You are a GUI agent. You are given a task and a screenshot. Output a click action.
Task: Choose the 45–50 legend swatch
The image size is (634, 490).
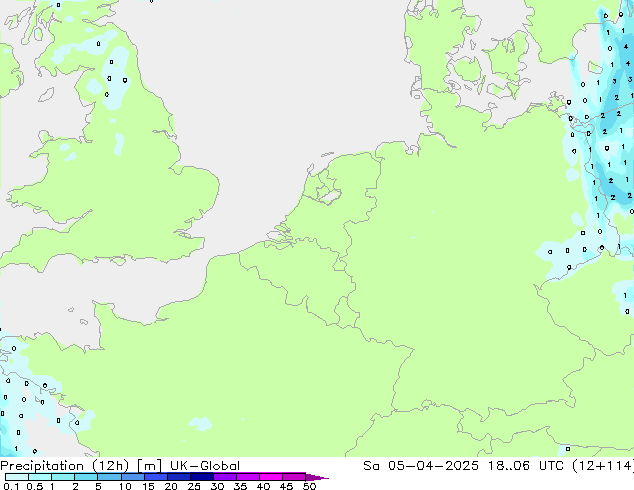tap(294, 477)
